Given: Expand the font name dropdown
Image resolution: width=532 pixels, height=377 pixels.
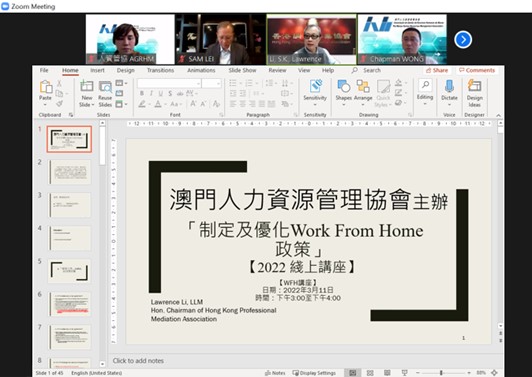Looking at the screenshot, I should pos(198,83).
